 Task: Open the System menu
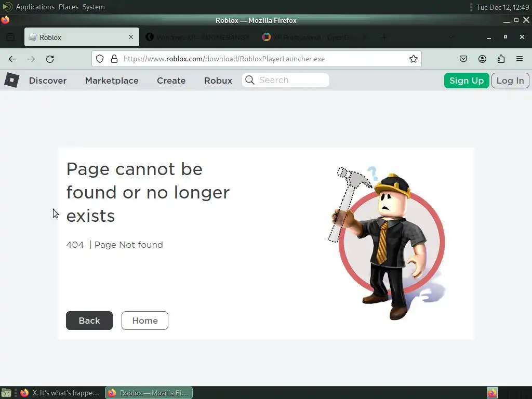click(94, 7)
